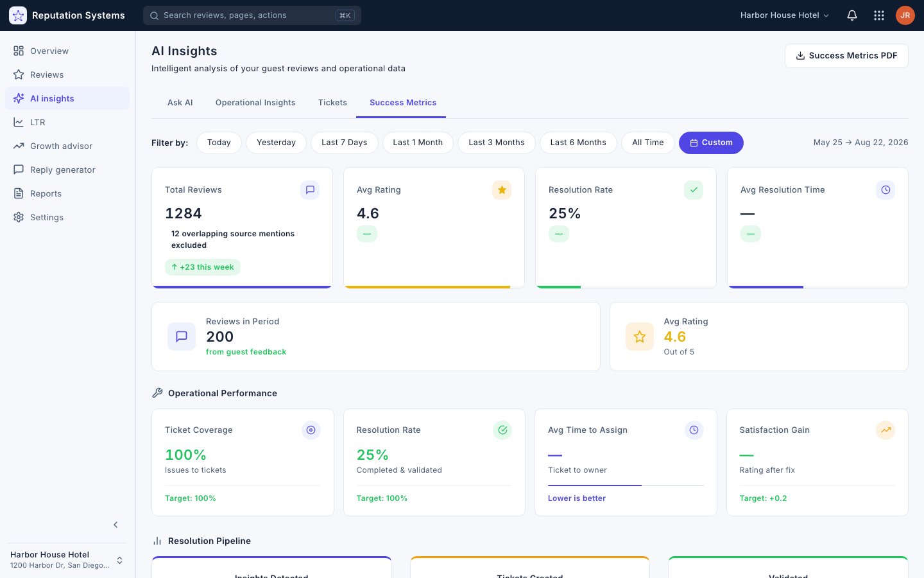Open Overview in the sidebar
924x578 pixels.
pyautogui.click(x=67, y=51)
